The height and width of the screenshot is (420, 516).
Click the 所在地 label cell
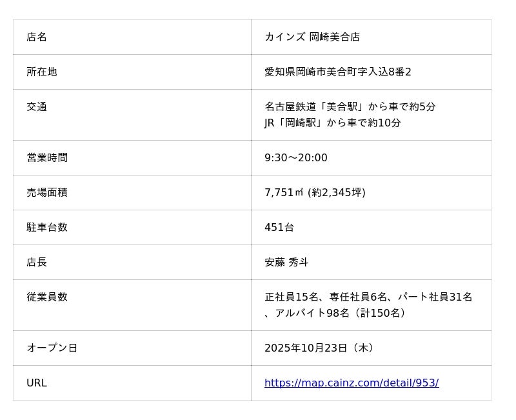42,72
